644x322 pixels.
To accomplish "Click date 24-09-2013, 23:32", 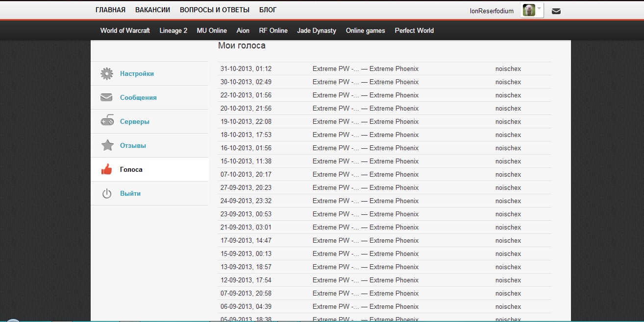I will (x=246, y=201).
